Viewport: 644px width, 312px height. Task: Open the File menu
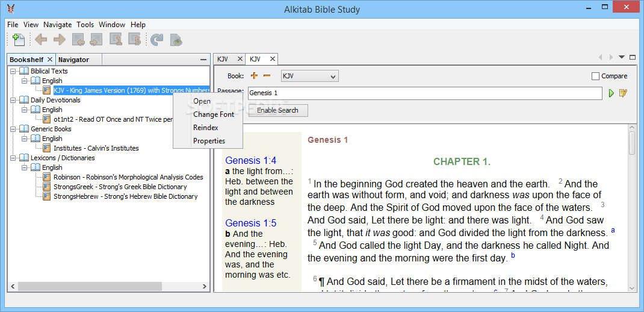coord(12,25)
